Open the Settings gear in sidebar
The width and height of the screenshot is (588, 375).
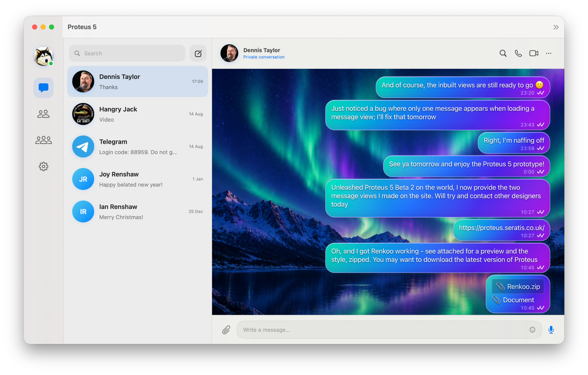pos(43,166)
